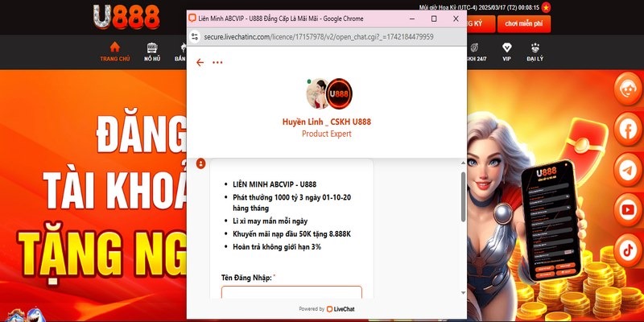The image size is (644, 322).
Task: Click the U888 round logo avatar in the chat
Action: tap(339, 93)
